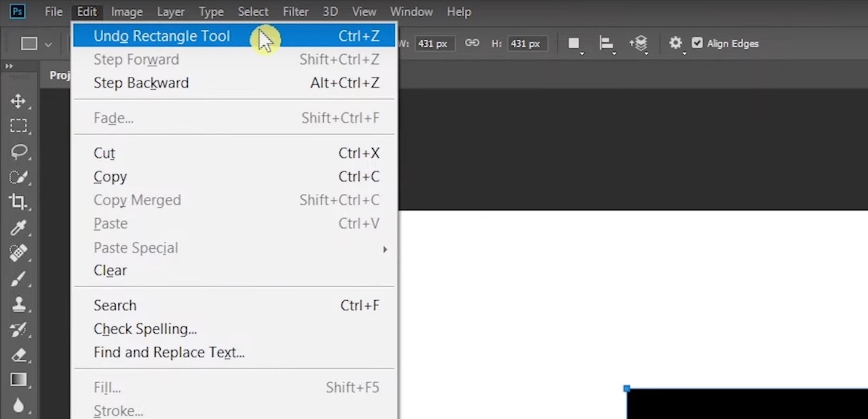Open the Type menu
The image size is (868, 419).
(211, 11)
